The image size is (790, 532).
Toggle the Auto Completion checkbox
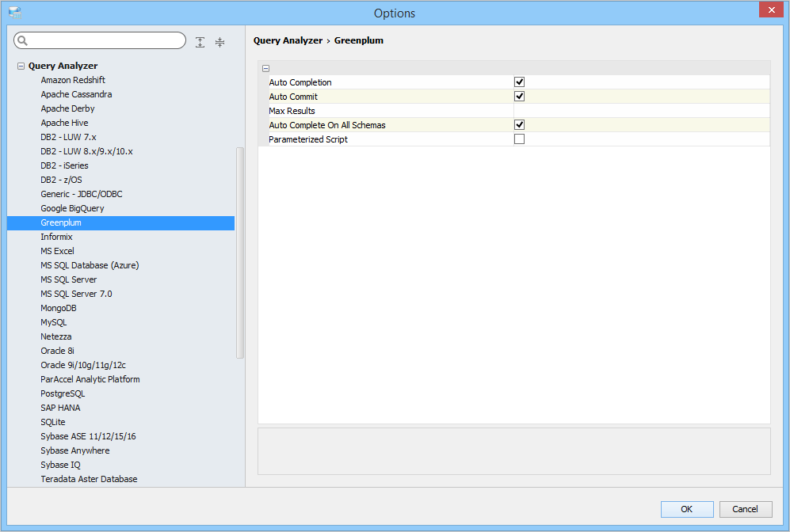click(x=519, y=82)
